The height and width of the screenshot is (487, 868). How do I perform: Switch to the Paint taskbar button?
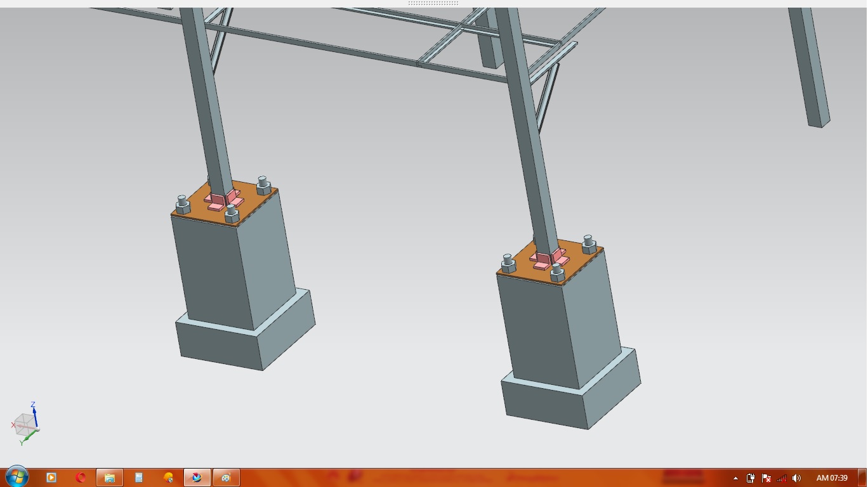(x=226, y=477)
